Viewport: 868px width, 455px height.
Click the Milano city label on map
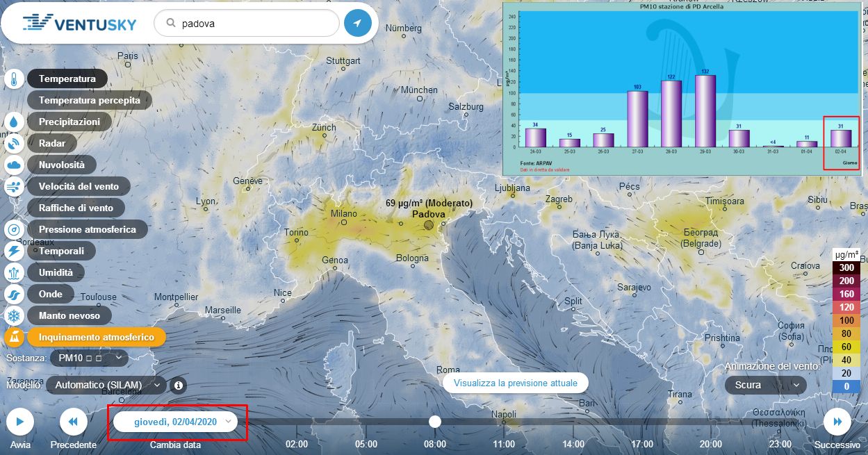[x=344, y=214]
